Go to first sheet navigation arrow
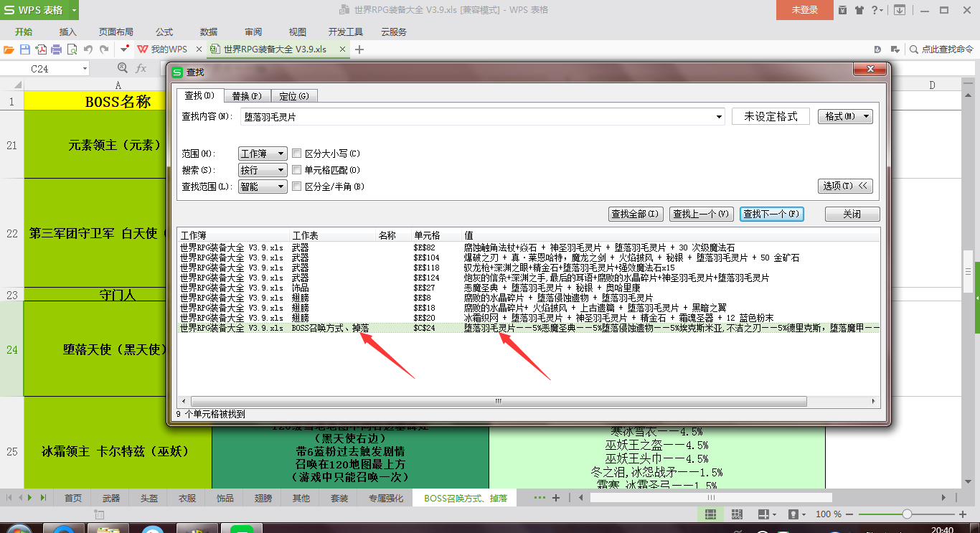 point(9,497)
